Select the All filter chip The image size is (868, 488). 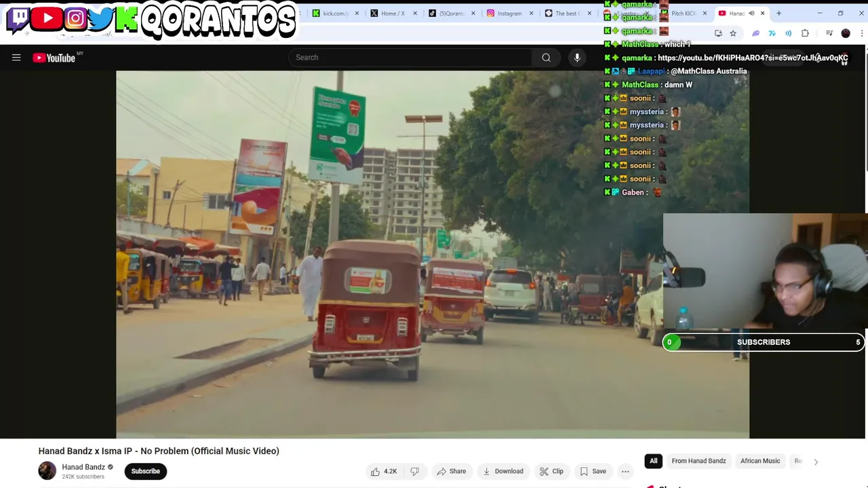(653, 461)
